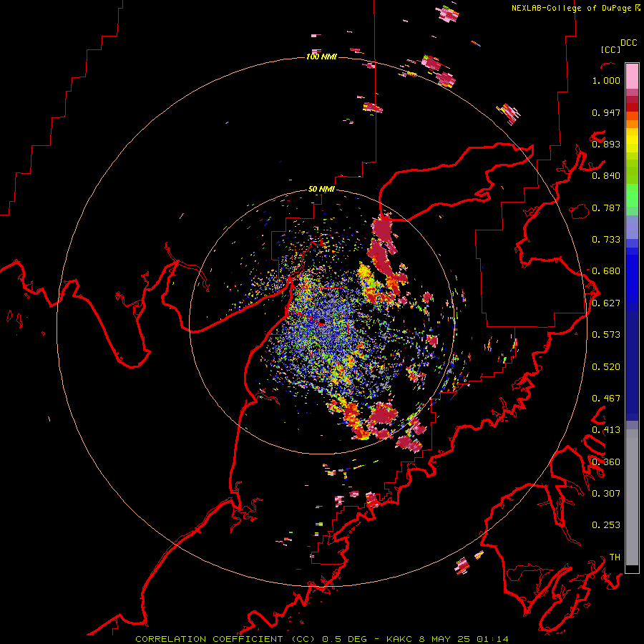Click the 0.360 legend value
Screen dimensions: 644x644
coord(606,462)
